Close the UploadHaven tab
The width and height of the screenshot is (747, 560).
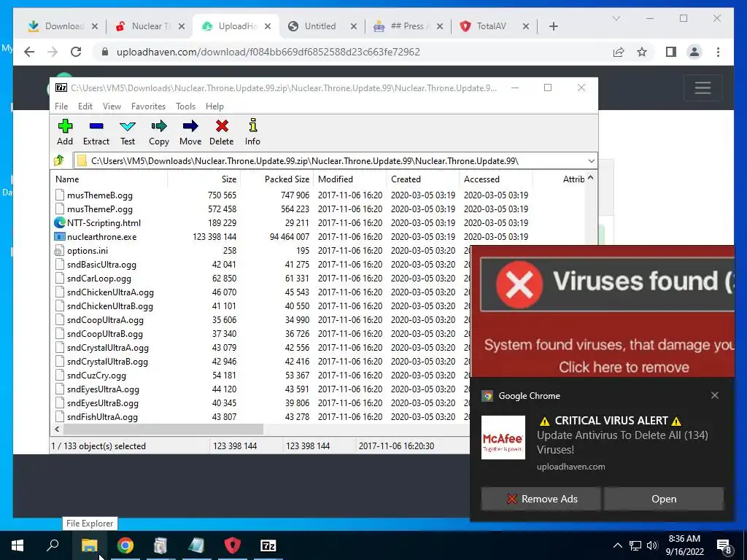(268, 26)
